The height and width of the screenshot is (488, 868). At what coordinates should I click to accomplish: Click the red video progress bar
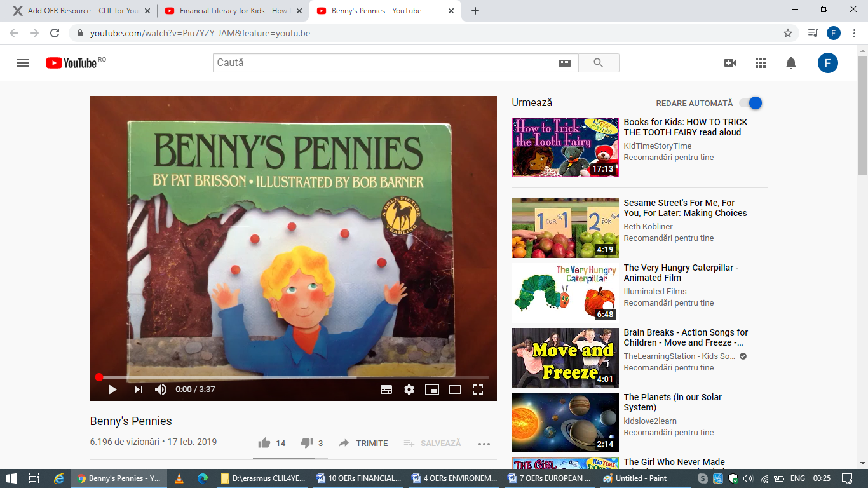coord(292,377)
